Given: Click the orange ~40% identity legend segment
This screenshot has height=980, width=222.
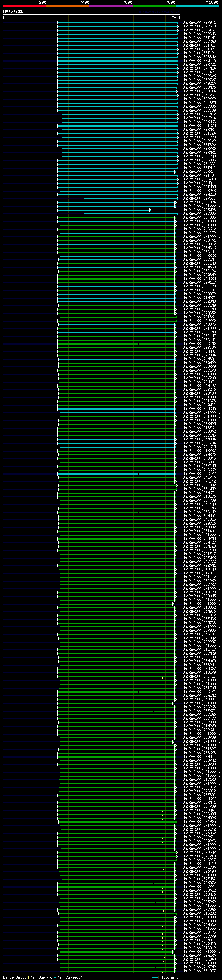Looking at the screenshot, I should (x=68, y=6).
